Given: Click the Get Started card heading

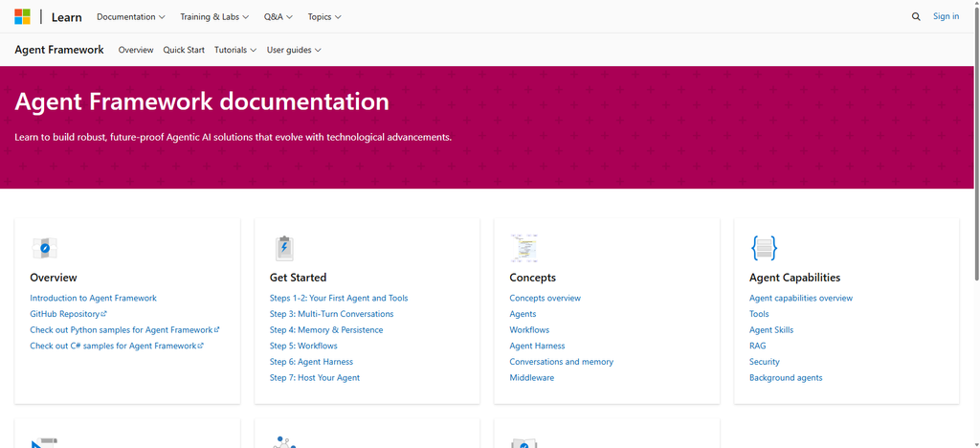Looking at the screenshot, I should (x=299, y=278).
